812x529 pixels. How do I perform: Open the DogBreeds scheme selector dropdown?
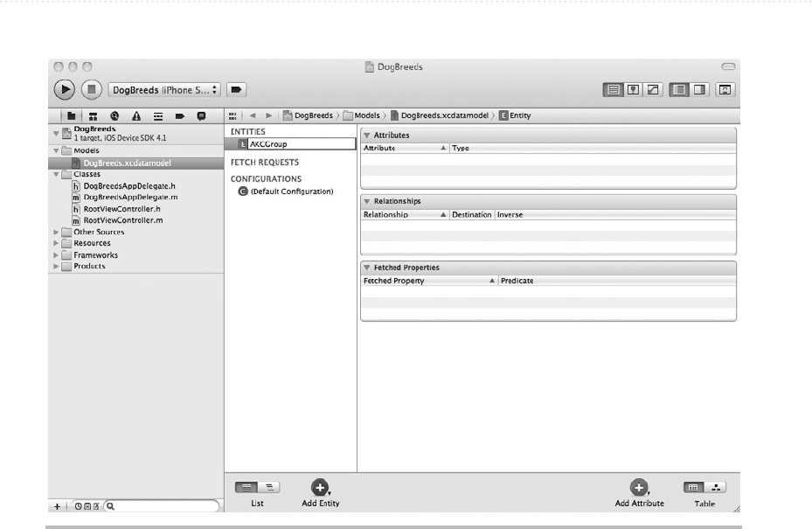[164, 90]
